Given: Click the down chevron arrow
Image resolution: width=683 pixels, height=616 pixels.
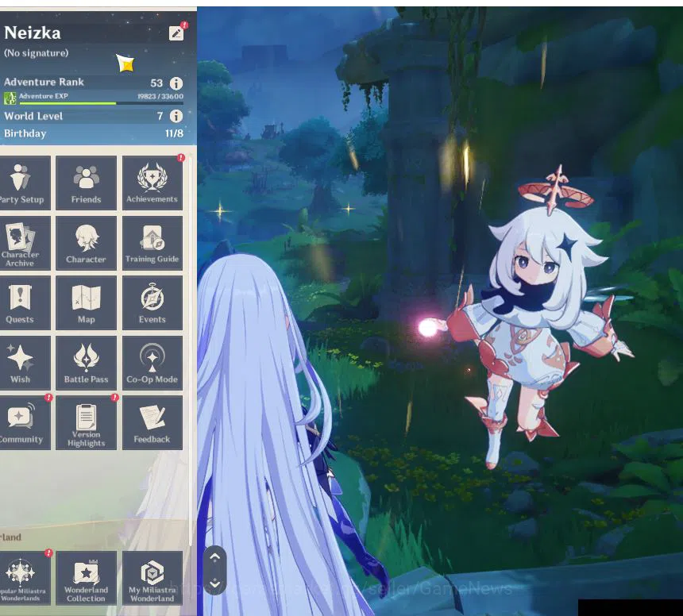Looking at the screenshot, I should coord(214,583).
